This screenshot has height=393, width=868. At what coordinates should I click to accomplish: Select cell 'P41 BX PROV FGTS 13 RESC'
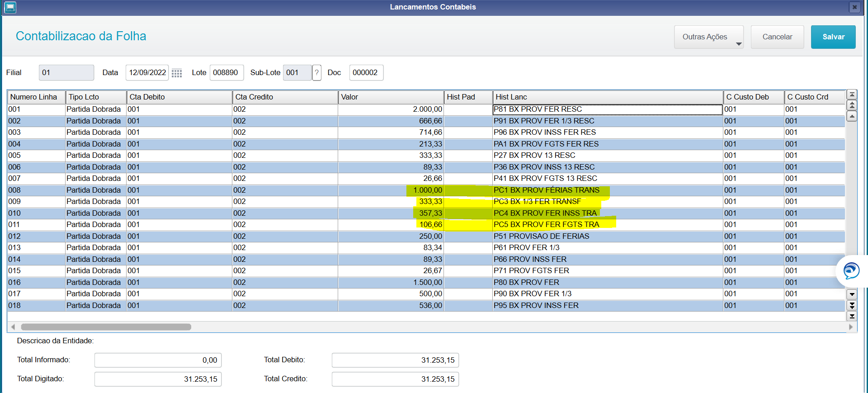click(608, 179)
